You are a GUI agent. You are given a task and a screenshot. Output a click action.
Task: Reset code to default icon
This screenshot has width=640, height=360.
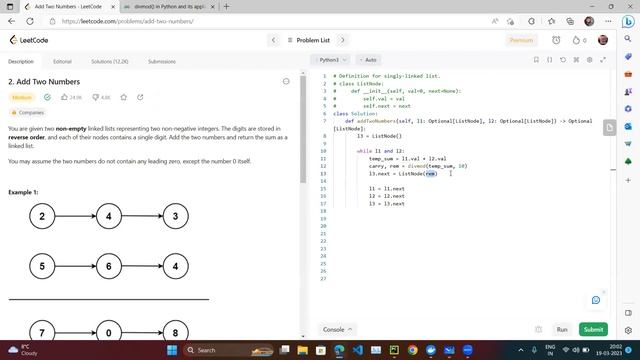point(563,60)
